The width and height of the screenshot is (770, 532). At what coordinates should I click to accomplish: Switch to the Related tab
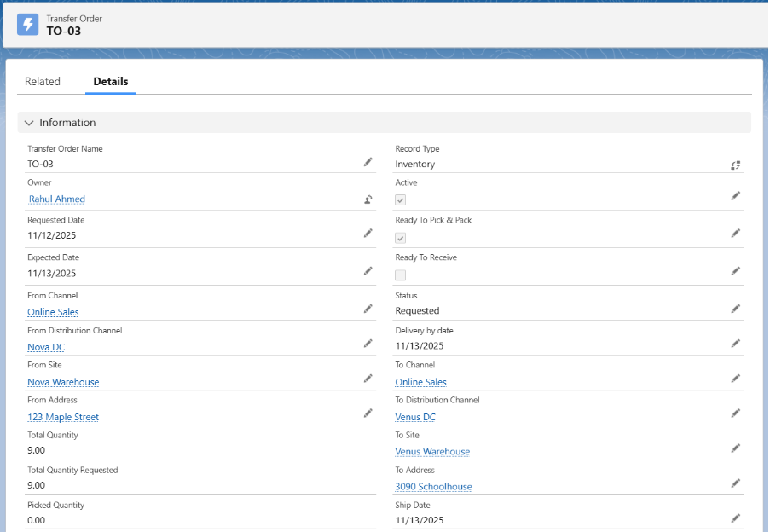click(x=43, y=82)
